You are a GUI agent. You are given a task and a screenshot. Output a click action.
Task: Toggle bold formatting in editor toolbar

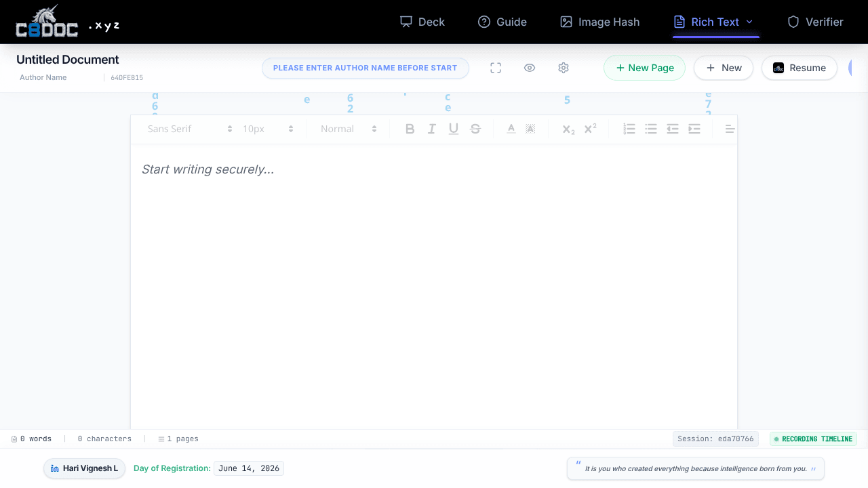coord(410,129)
